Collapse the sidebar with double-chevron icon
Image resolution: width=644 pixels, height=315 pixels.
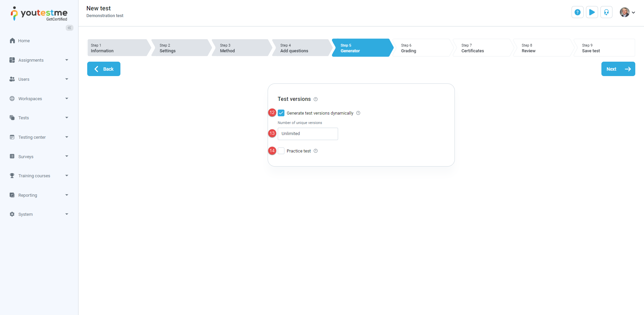(69, 28)
